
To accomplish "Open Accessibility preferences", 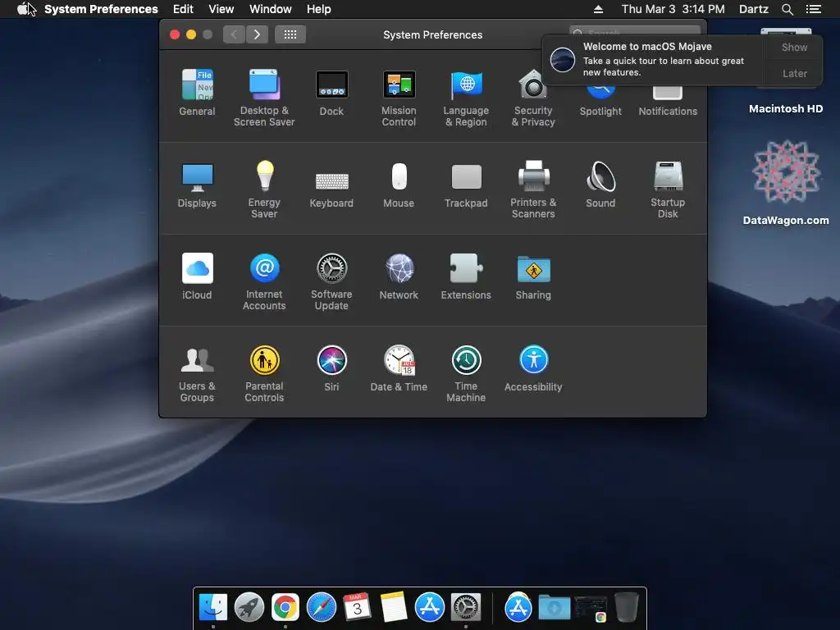I will 533,368.
